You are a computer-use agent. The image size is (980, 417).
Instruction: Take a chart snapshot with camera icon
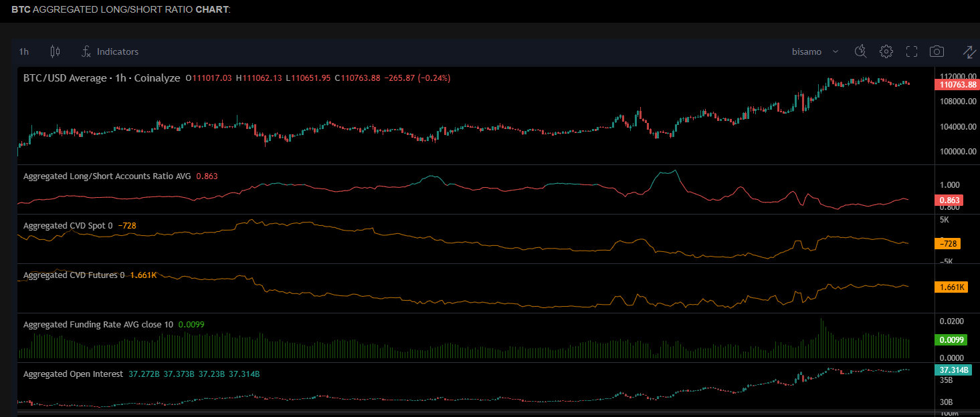pos(937,51)
